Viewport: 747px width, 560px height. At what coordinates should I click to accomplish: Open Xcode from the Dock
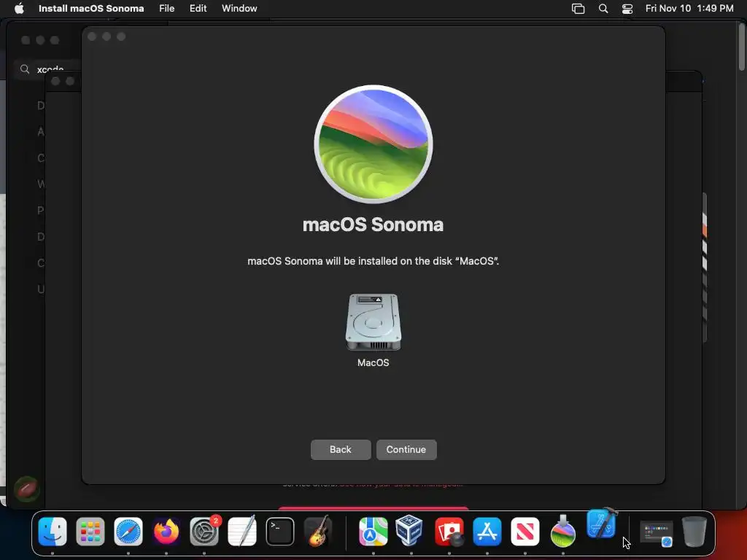click(602, 524)
